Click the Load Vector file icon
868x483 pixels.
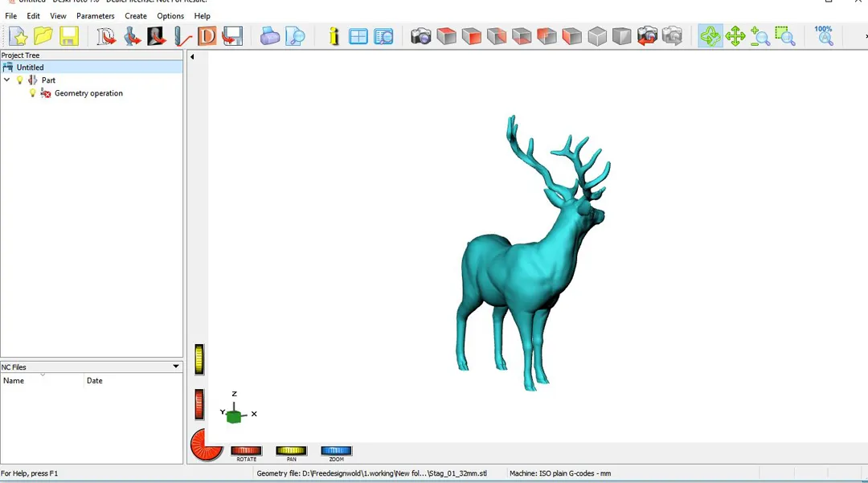(x=106, y=36)
